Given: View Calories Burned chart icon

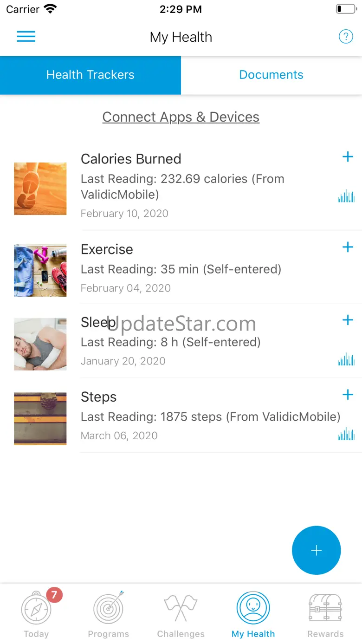Looking at the screenshot, I should [x=346, y=196].
